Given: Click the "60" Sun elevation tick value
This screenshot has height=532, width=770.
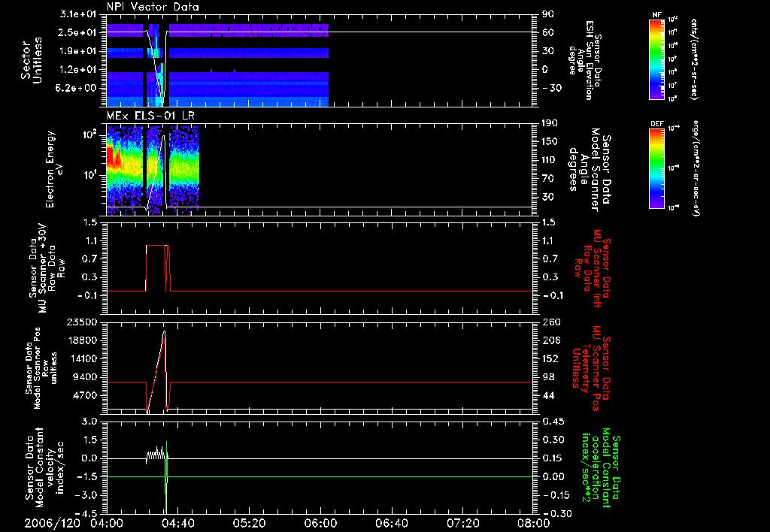Looking at the screenshot, I should pyautogui.click(x=548, y=32).
